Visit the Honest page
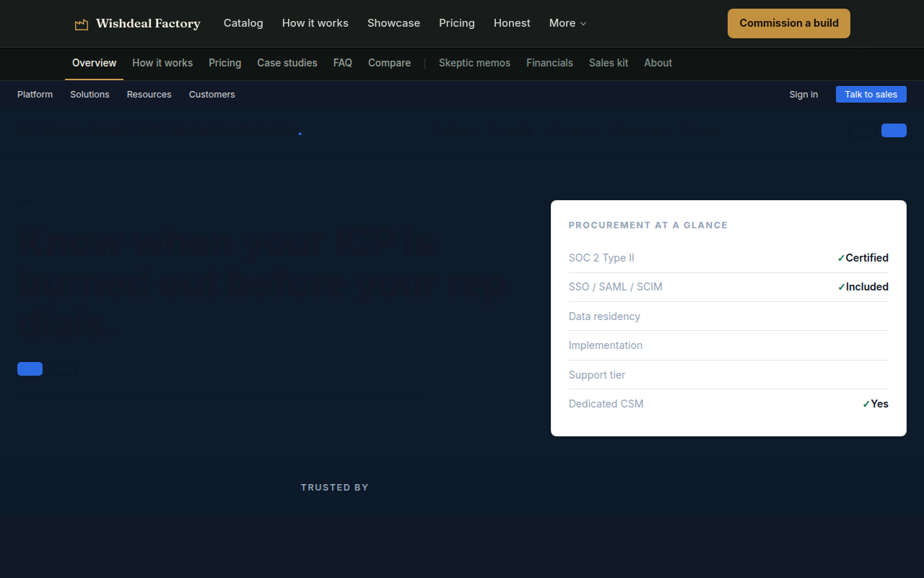Viewport: 924px width, 578px height. (x=512, y=23)
